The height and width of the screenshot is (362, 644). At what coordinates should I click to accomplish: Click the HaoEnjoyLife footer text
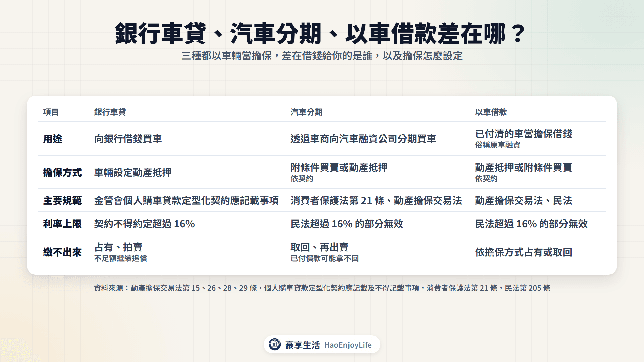pos(348,345)
